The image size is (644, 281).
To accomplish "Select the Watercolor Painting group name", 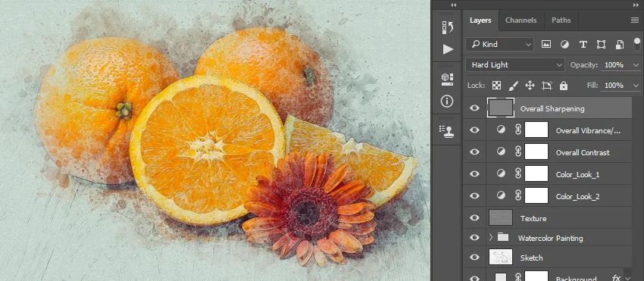I will (x=550, y=239).
